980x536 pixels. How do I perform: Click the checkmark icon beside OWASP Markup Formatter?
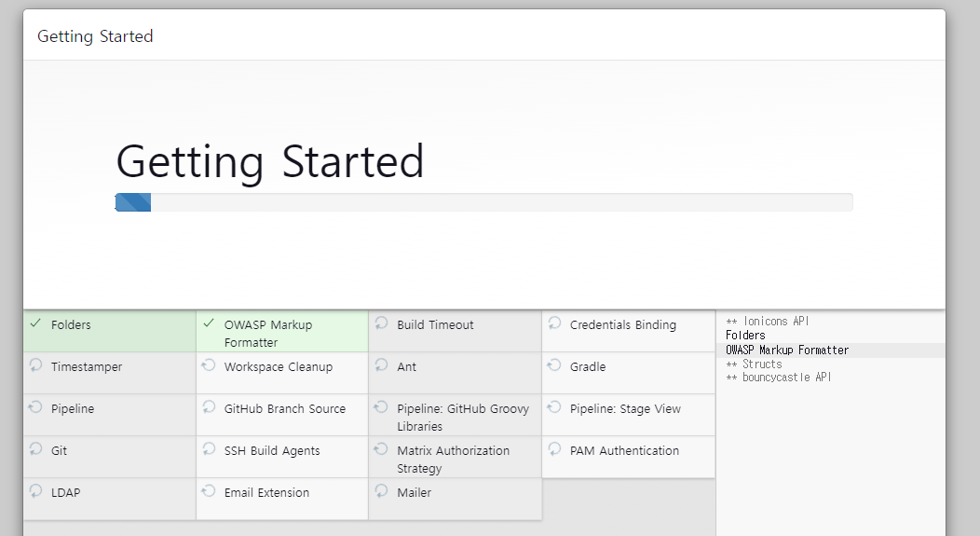[x=209, y=323]
